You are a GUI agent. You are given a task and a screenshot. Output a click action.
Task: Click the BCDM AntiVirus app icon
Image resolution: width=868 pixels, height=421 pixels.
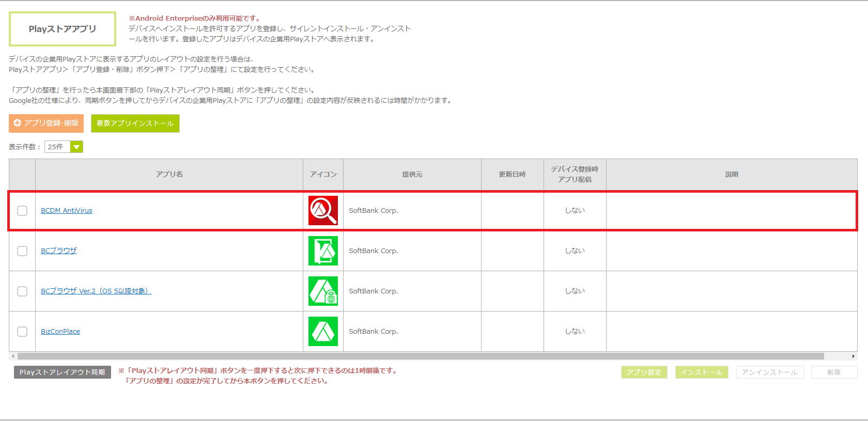[323, 210]
